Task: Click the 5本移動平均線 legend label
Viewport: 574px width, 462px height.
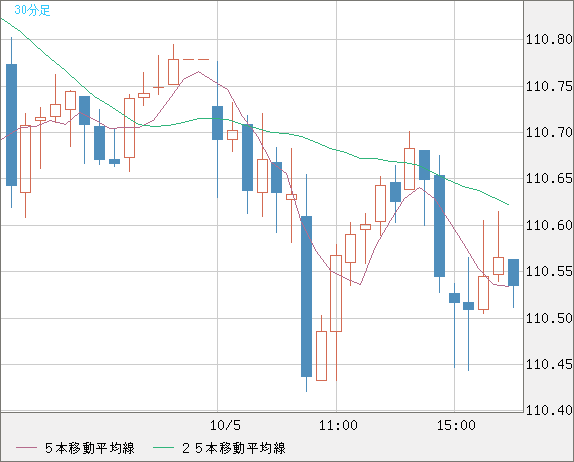Action: click(90, 448)
